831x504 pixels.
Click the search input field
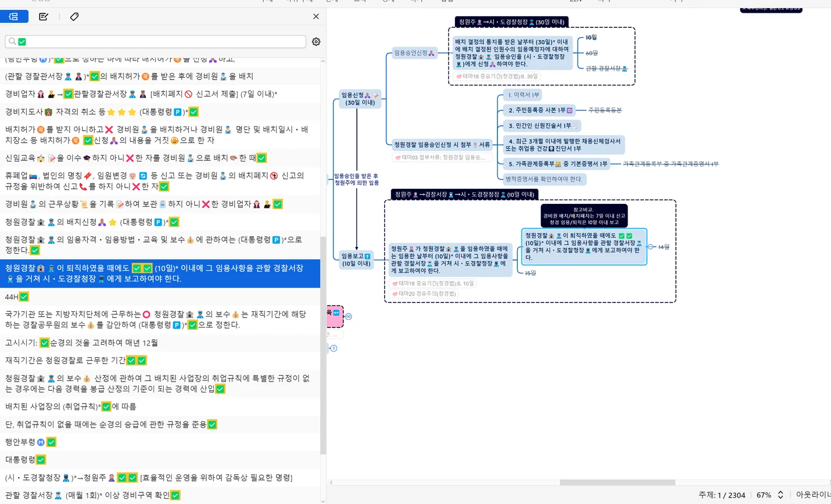pos(163,42)
